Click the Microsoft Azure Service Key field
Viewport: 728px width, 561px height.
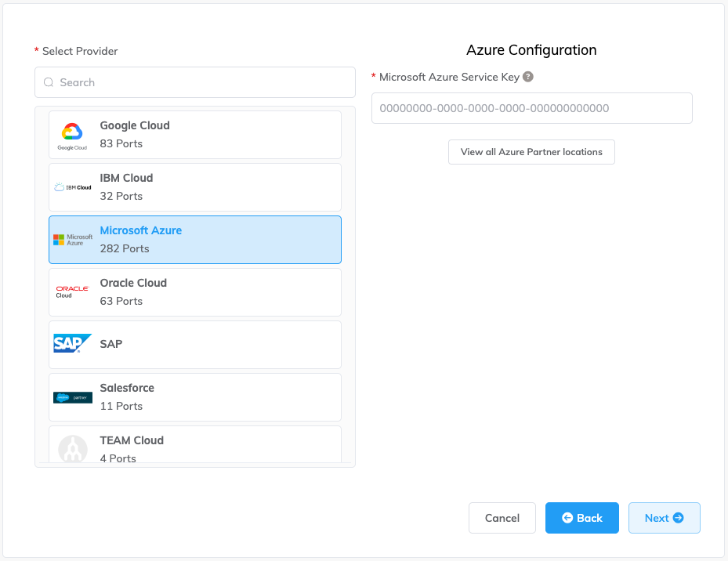click(531, 108)
